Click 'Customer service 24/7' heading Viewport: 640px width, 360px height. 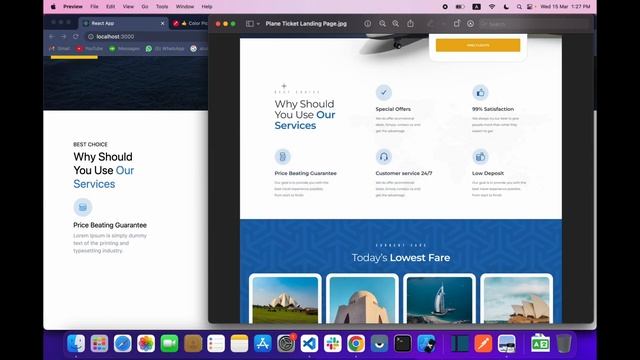404,173
